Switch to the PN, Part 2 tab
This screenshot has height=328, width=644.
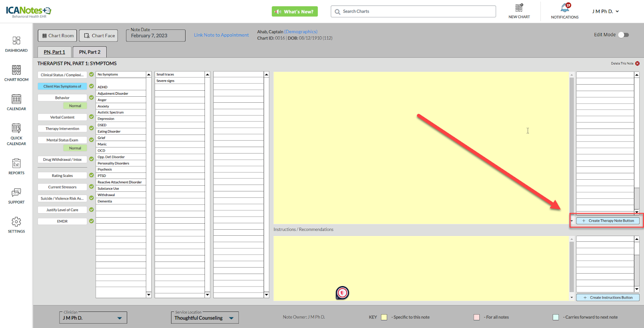(x=90, y=52)
